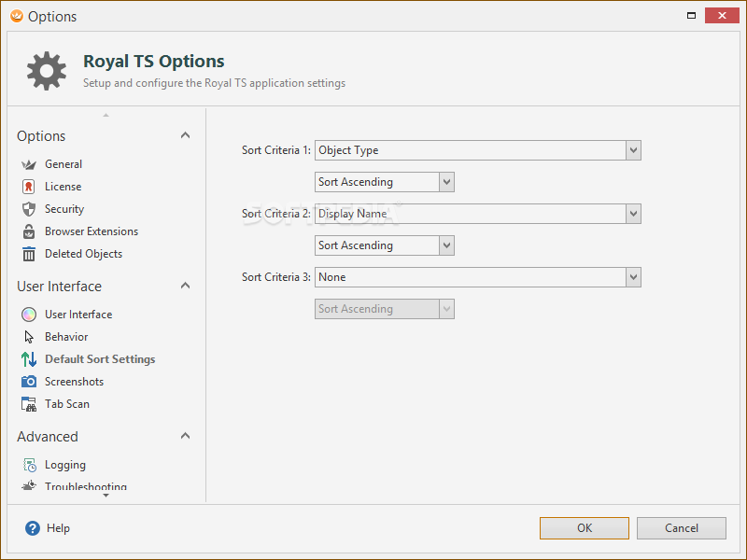The image size is (747, 560).
Task: Click the Behavior cursor icon
Action: [x=29, y=337]
